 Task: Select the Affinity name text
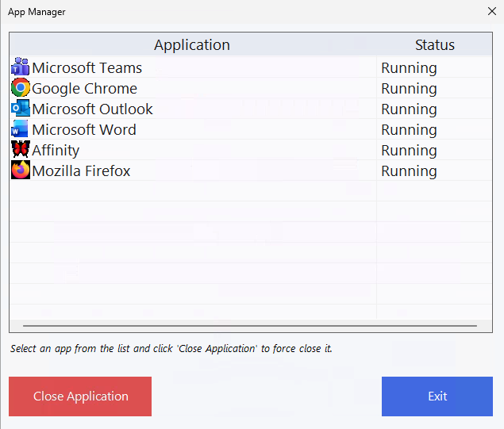click(x=56, y=151)
